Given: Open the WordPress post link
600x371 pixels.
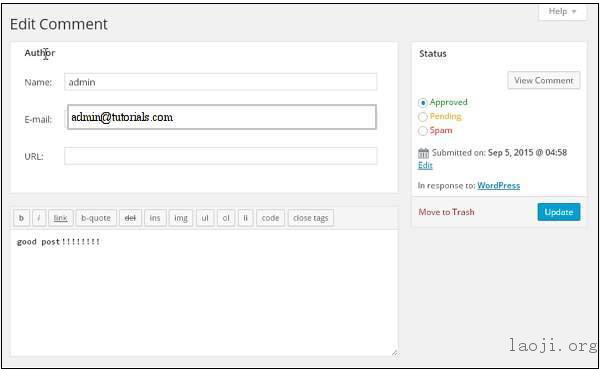Looking at the screenshot, I should pyautogui.click(x=499, y=186).
